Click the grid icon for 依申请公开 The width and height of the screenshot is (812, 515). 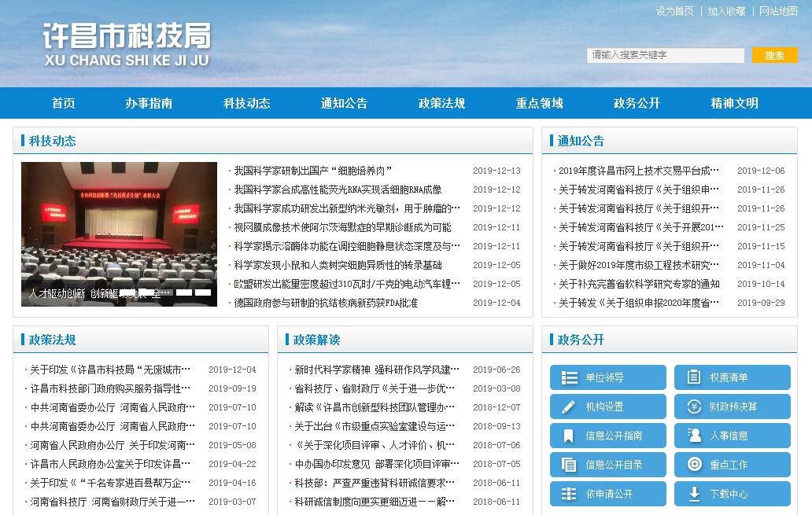(x=569, y=495)
